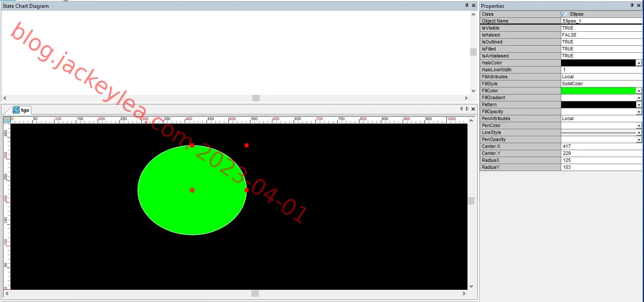Select the FillGradient property label
The width and height of the screenshot is (644, 302).
point(520,97)
